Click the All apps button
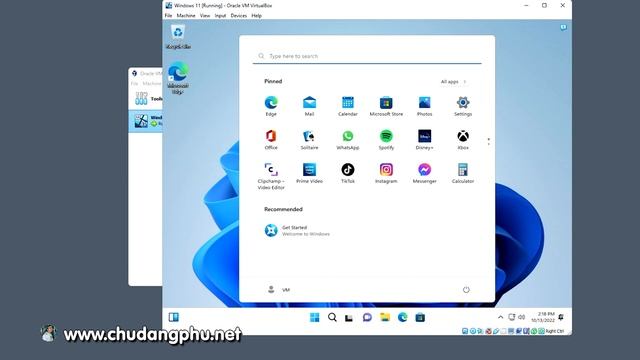The height and width of the screenshot is (360, 640). 453,82
